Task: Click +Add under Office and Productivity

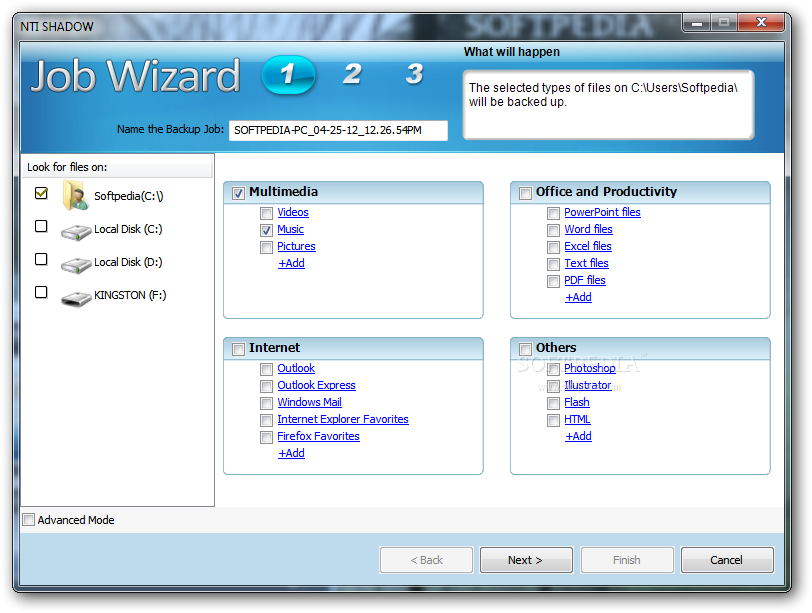Action: point(578,297)
